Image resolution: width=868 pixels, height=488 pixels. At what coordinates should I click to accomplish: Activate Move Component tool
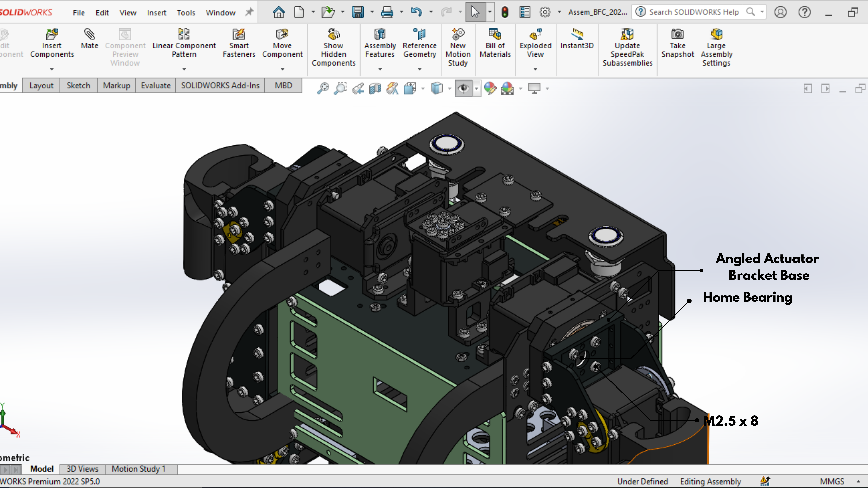tap(282, 43)
